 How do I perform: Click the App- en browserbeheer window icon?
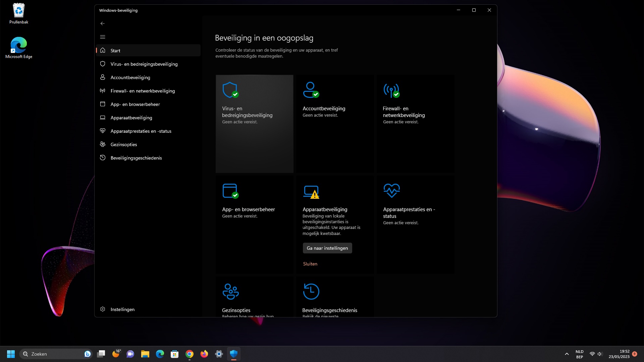(x=230, y=191)
